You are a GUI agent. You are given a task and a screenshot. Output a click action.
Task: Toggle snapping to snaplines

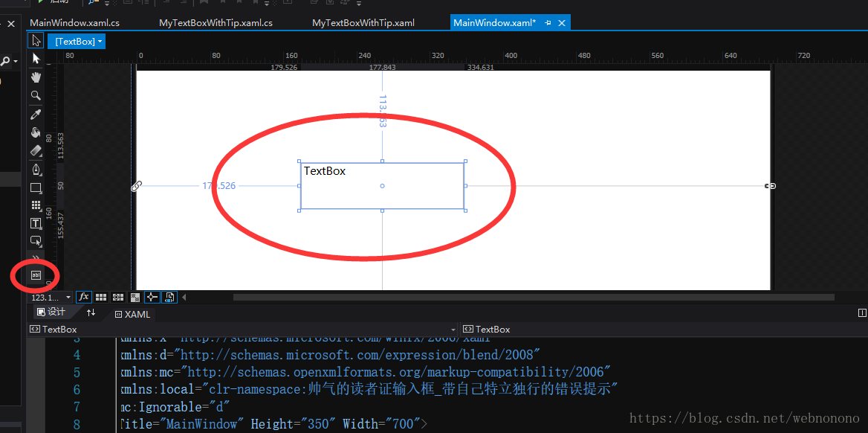coord(152,297)
